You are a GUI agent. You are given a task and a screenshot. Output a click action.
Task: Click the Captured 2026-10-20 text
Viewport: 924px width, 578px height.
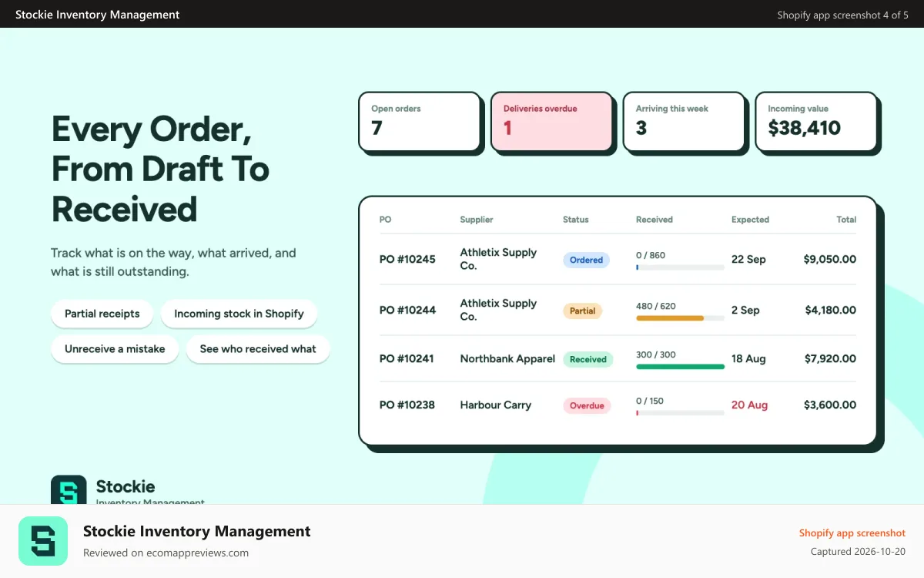point(859,552)
